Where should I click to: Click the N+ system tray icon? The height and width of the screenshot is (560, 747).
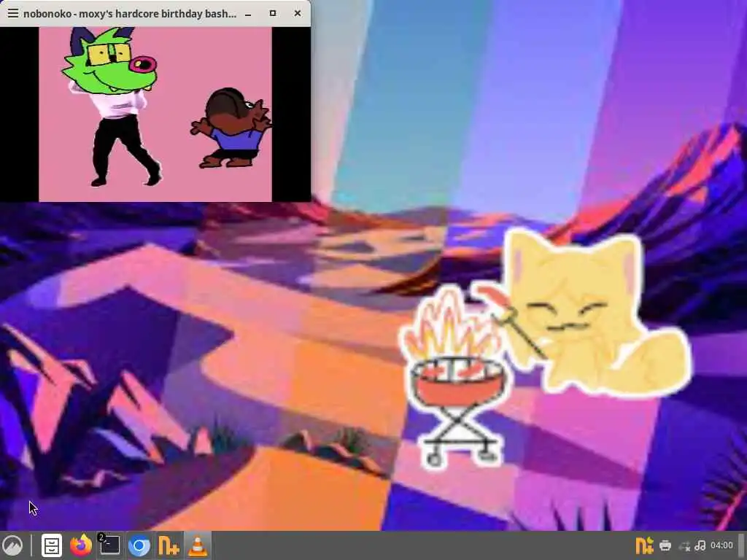pos(644,545)
